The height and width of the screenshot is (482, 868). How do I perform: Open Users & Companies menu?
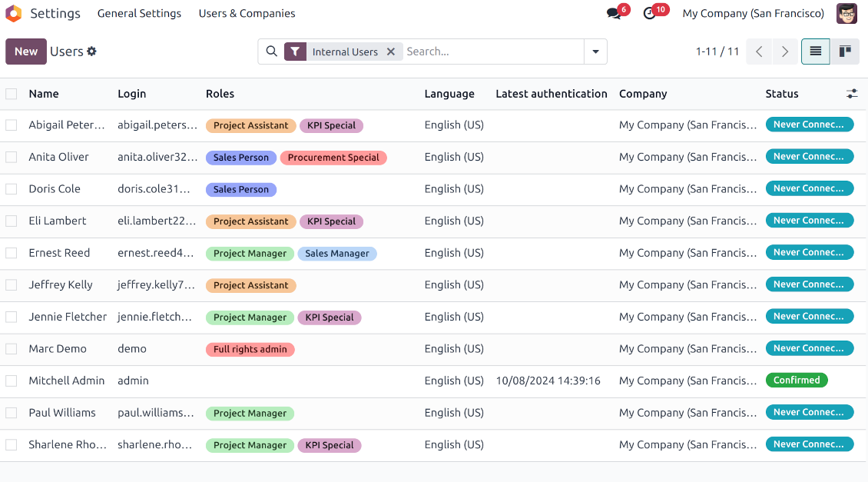[x=247, y=14]
